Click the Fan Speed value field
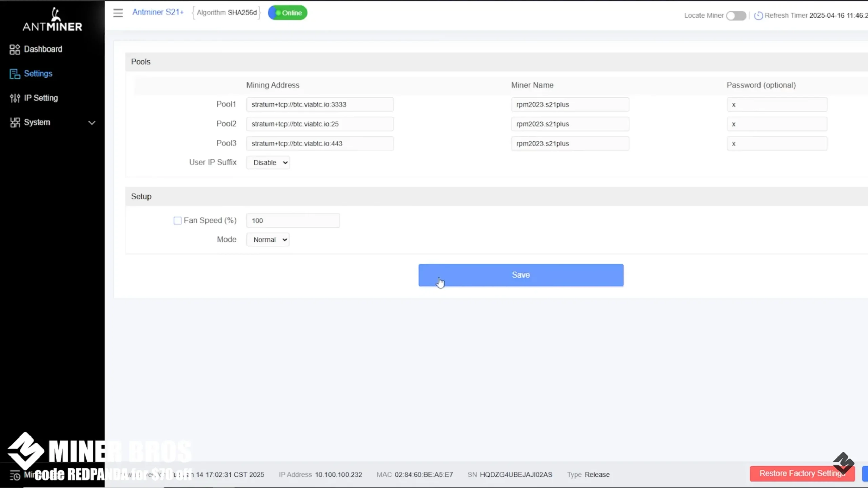 [293, 221]
